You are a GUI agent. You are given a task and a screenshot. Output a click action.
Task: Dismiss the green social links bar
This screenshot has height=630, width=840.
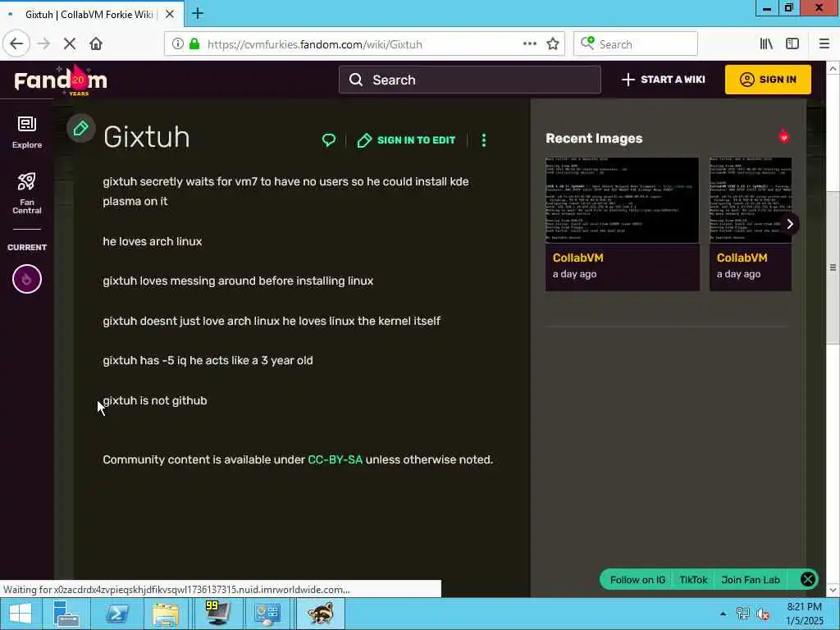(x=808, y=579)
